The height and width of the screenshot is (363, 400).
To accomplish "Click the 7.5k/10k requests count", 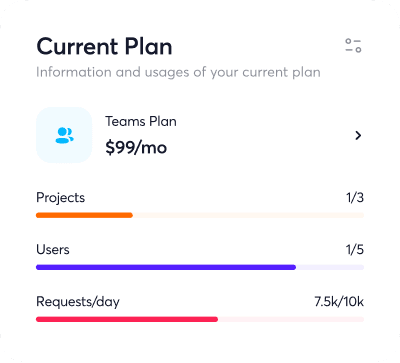I will coord(339,302).
